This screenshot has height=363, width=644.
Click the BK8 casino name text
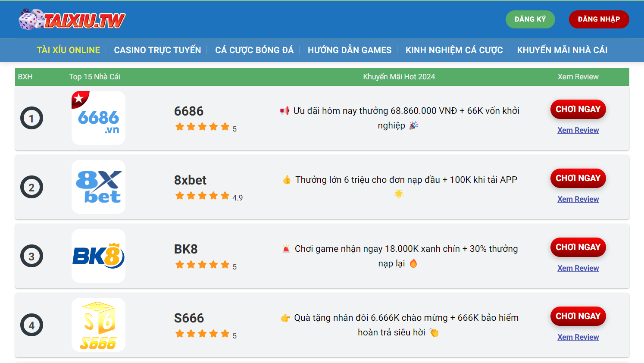coord(186,249)
